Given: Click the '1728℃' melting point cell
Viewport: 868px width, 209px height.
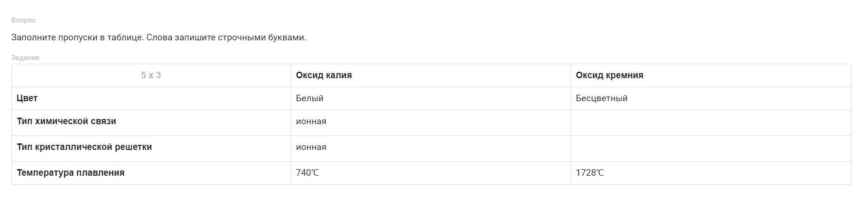Looking at the screenshot, I should pyautogui.click(x=589, y=173).
